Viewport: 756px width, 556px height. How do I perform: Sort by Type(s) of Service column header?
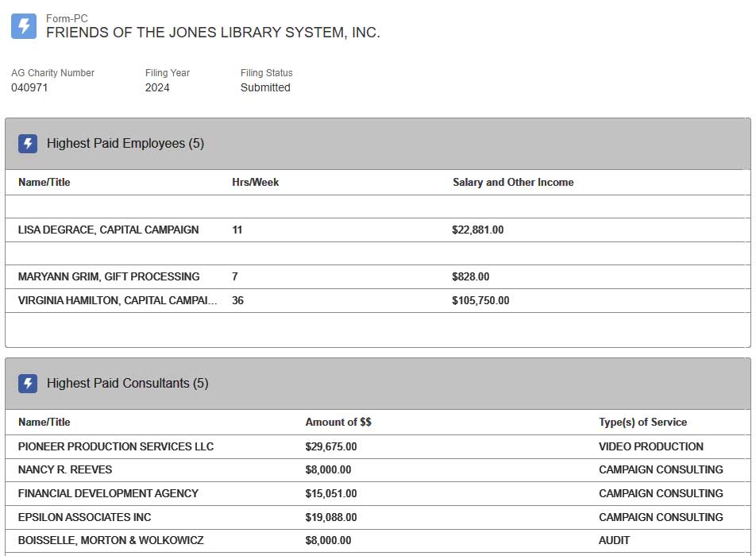[642, 423]
